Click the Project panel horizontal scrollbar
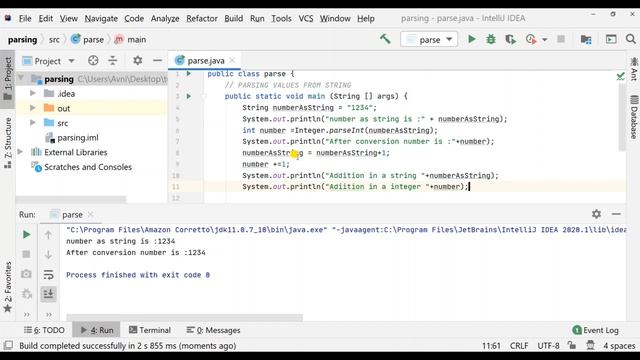640x360 pixels. (71, 199)
